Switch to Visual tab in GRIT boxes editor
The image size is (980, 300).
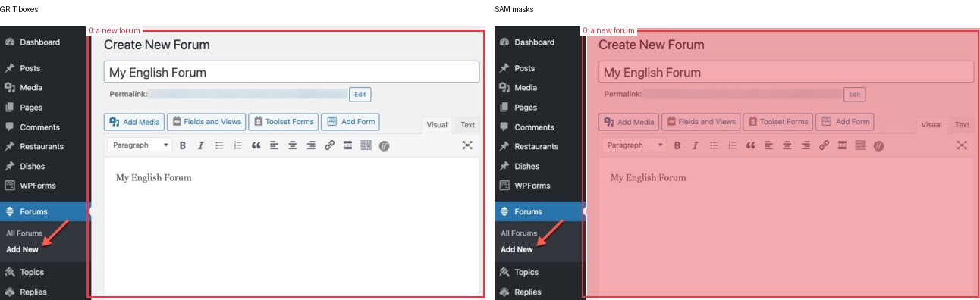click(437, 125)
